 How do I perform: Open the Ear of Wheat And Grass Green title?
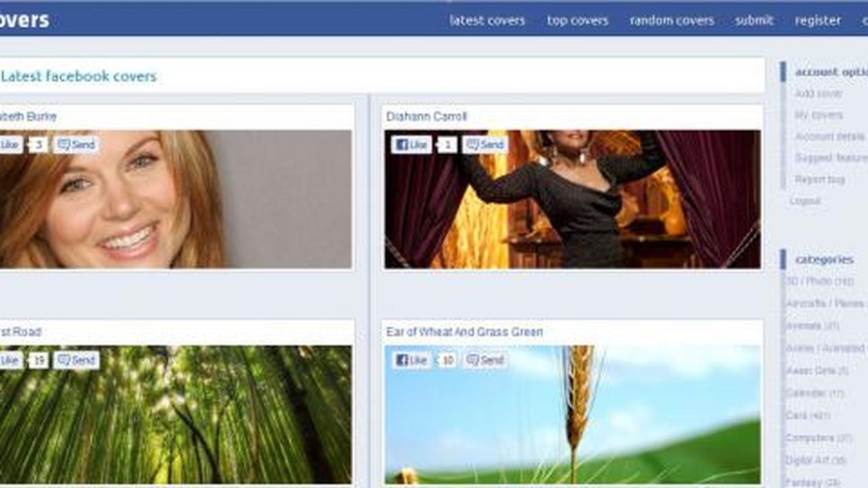[465, 332]
